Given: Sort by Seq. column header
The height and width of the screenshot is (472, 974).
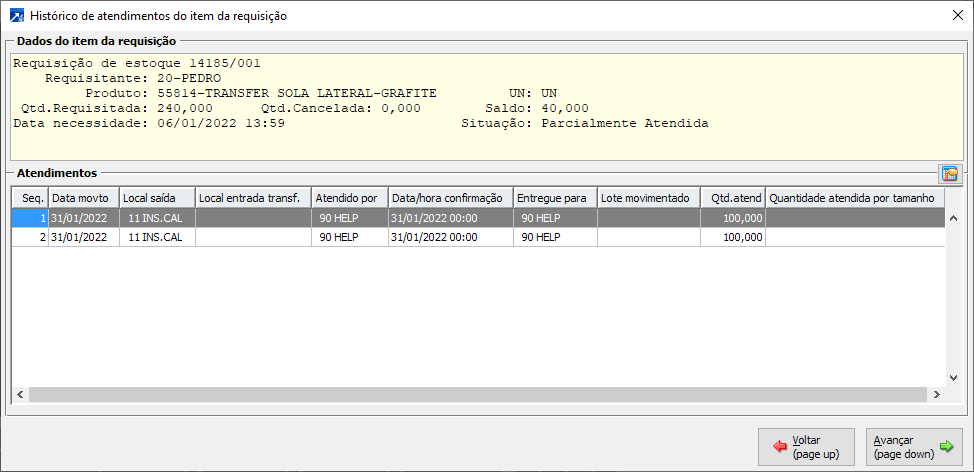Looking at the screenshot, I should (x=30, y=198).
